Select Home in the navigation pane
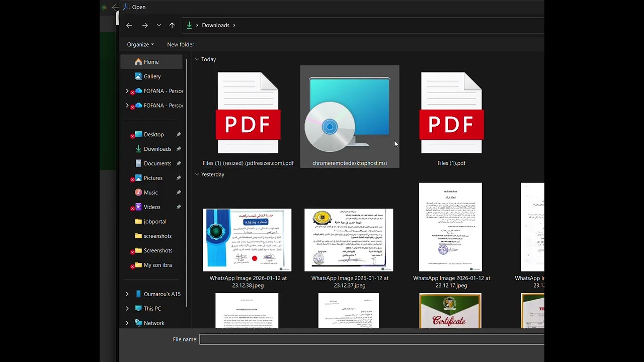 [x=151, y=62]
